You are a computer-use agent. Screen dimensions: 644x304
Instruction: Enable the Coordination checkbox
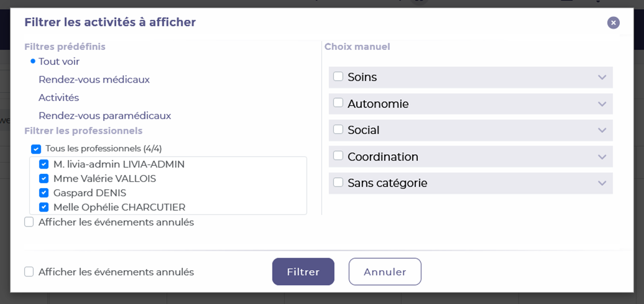click(x=338, y=156)
